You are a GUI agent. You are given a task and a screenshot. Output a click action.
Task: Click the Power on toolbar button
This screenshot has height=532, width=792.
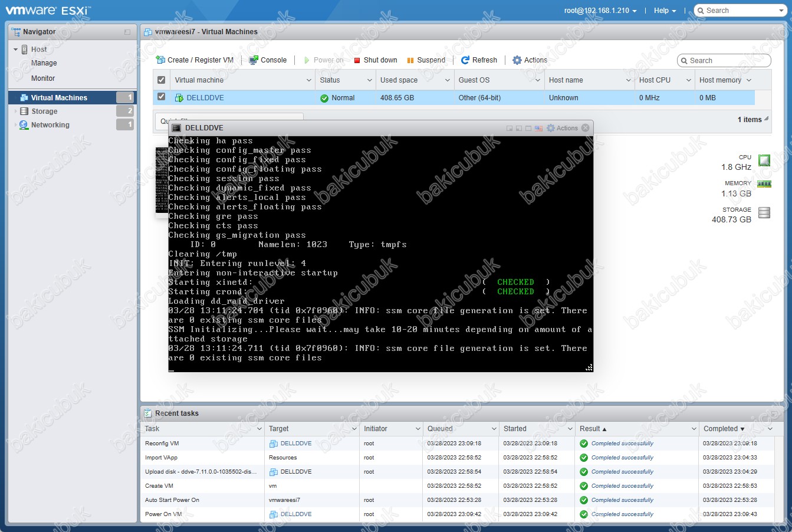[x=323, y=60]
